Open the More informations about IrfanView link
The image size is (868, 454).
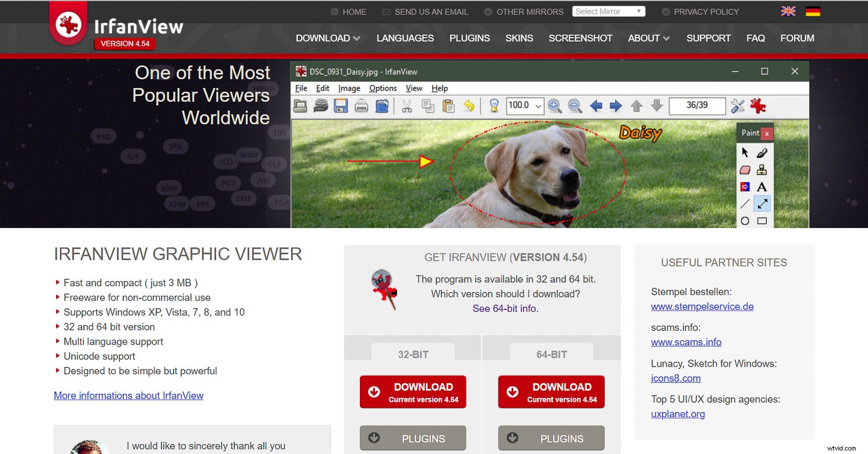pos(128,396)
